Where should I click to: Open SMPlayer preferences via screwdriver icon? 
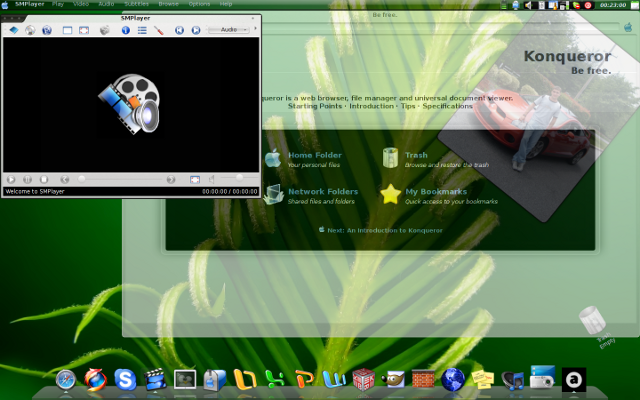click(x=159, y=30)
